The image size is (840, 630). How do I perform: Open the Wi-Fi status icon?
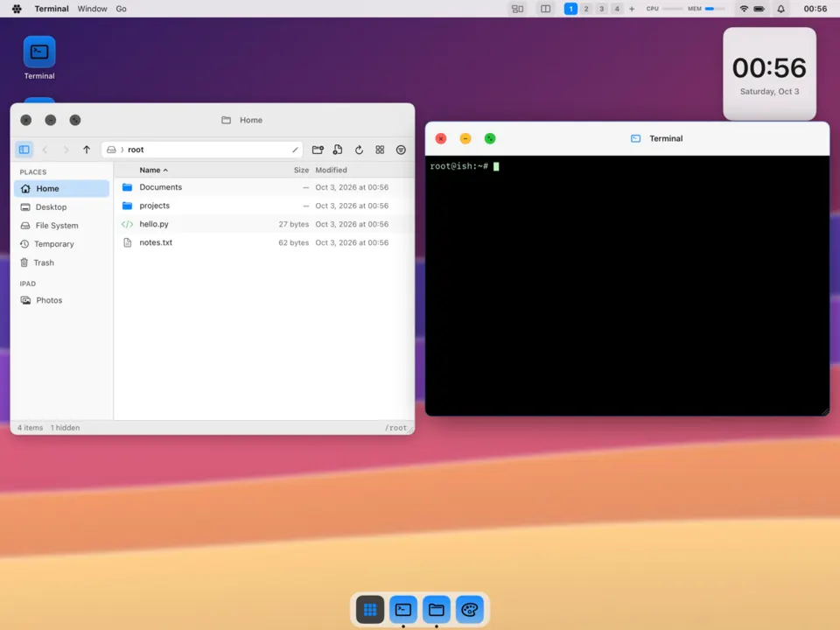point(744,9)
